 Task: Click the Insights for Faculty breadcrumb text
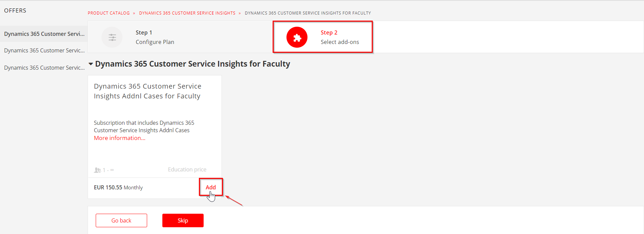pos(307,13)
